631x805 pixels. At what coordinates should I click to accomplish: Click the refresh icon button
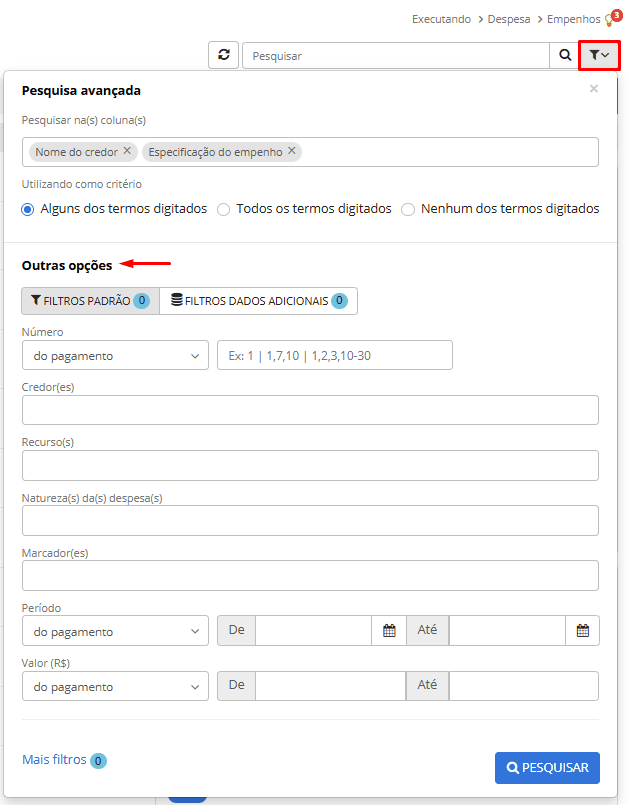(x=223, y=56)
